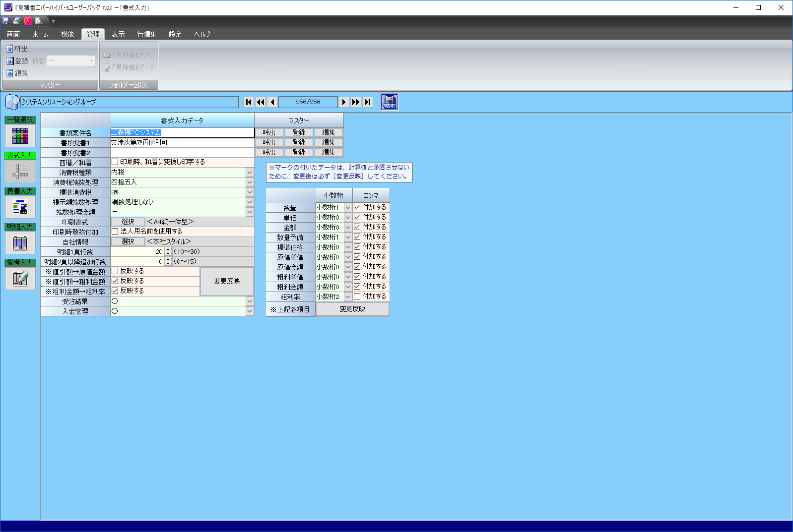Open 粗利率 decimal digits dropdown
This screenshot has height=532, width=793.
[348, 297]
